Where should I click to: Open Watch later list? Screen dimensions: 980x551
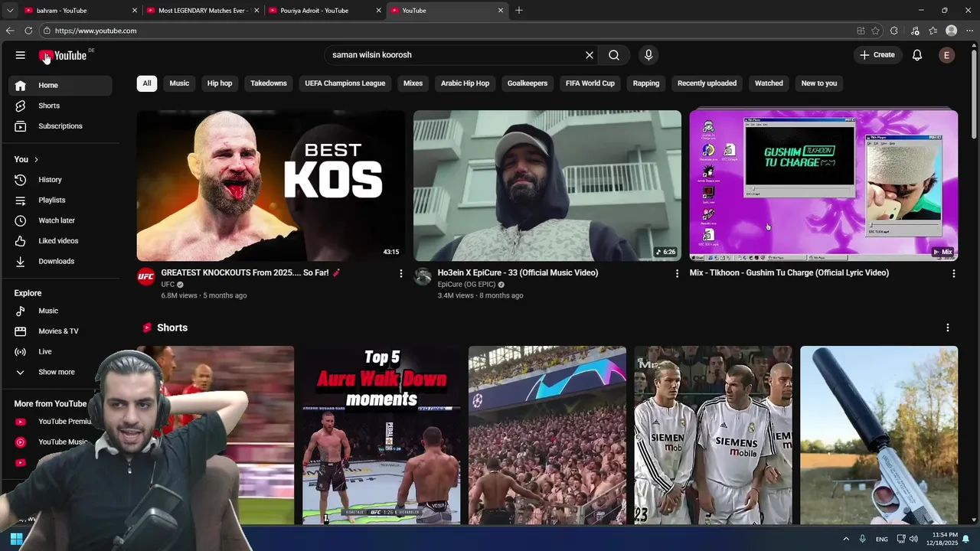point(60,220)
